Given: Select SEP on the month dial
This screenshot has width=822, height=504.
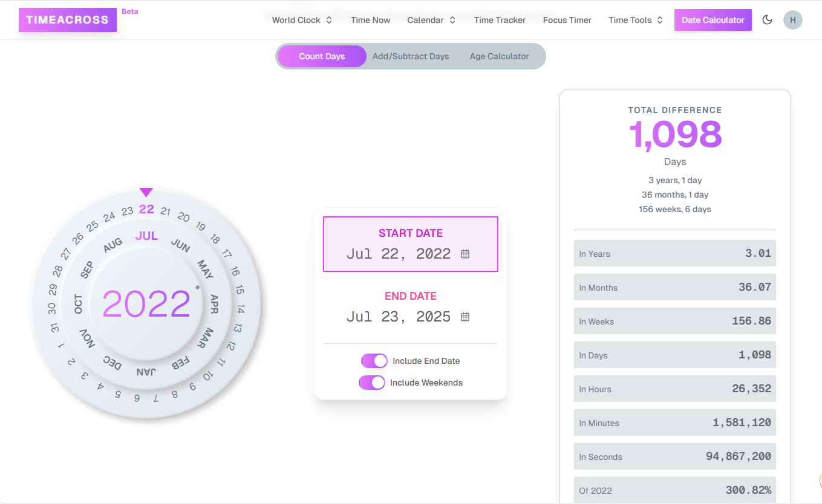Looking at the screenshot, I should tap(86, 270).
